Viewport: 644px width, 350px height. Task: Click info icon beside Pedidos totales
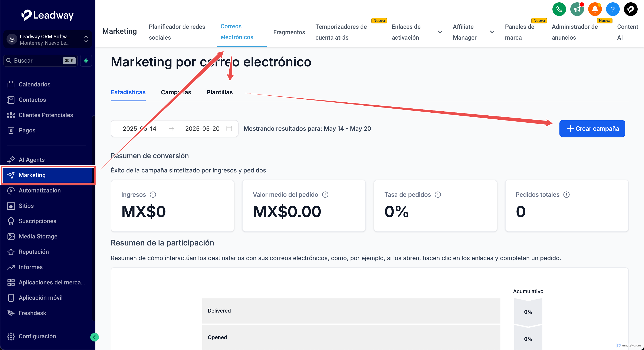pos(566,195)
